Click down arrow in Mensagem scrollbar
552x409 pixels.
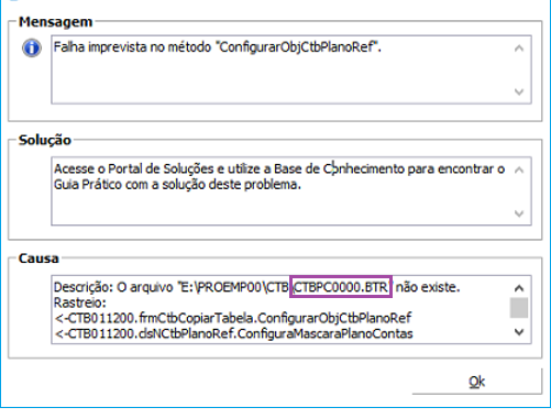coord(519,92)
